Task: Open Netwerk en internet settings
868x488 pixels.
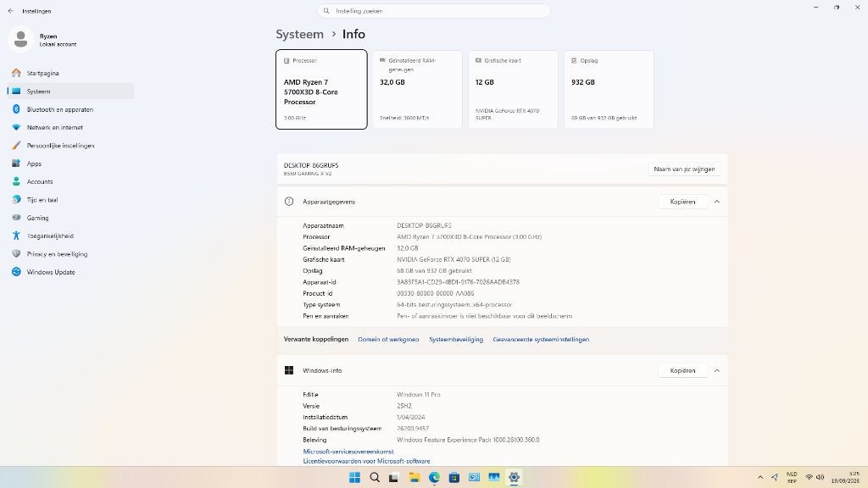Action: (70, 127)
